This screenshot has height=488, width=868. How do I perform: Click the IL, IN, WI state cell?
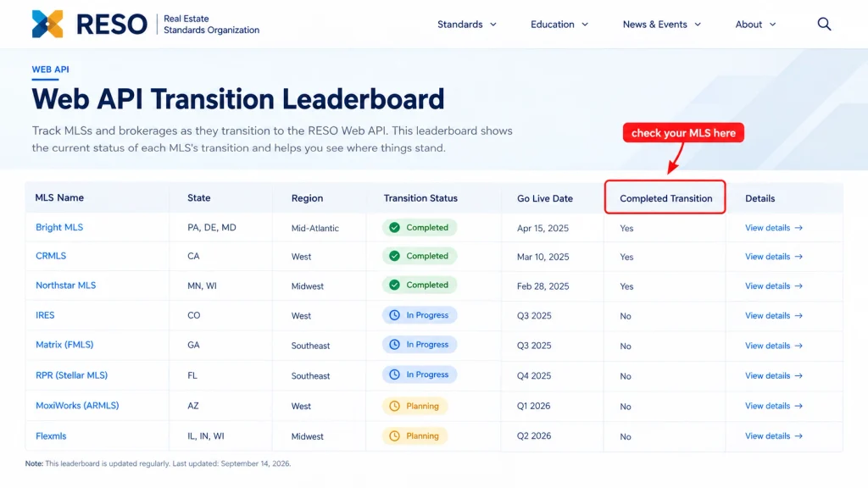[x=205, y=436]
